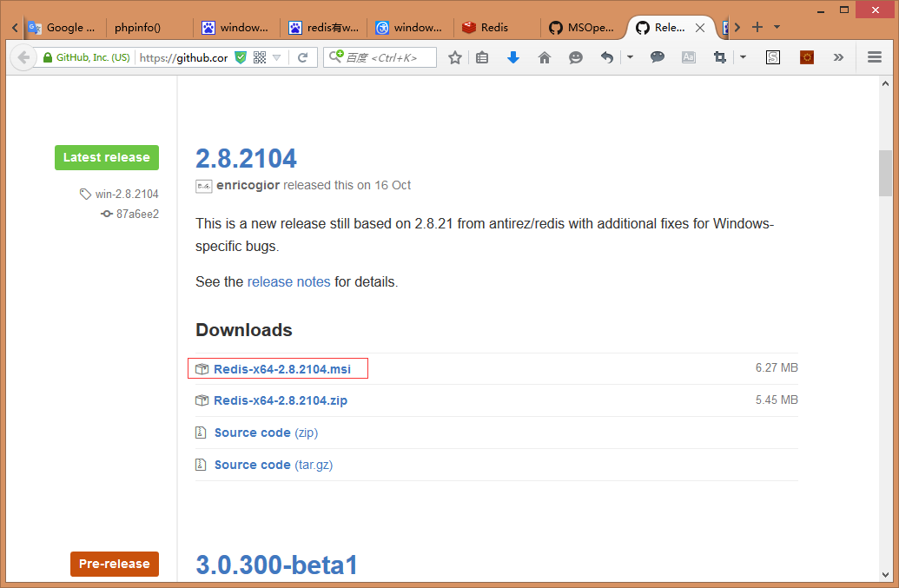
Task: Show more toolbar tools via double chevron
Action: pyautogui.click(x=838, y=57)
